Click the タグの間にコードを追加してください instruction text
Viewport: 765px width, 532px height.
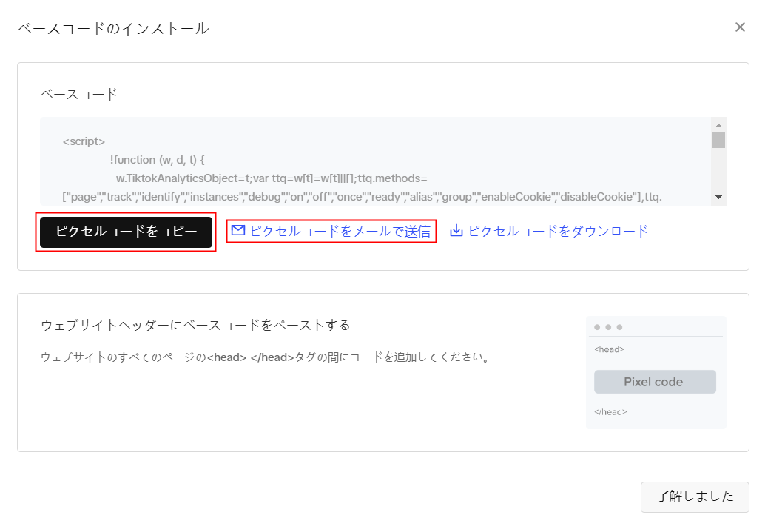coord(392,357)
